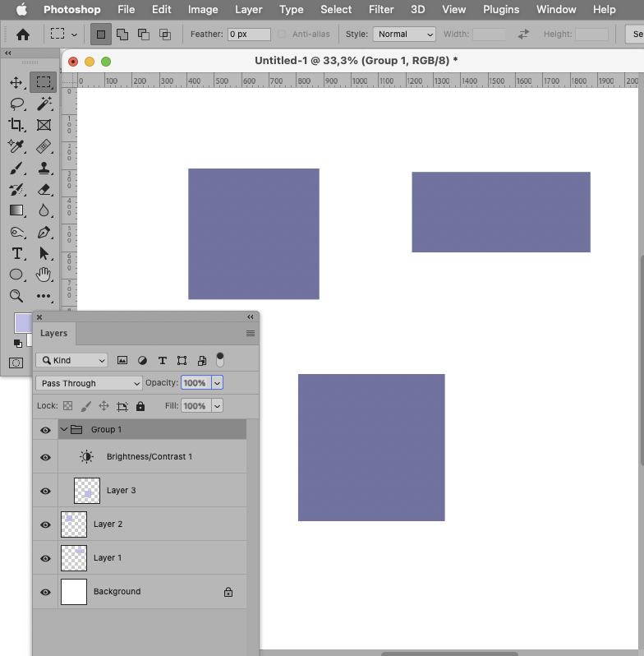Select the Magic Wand tool
The image size is (644, 656).
coord(44,104)
